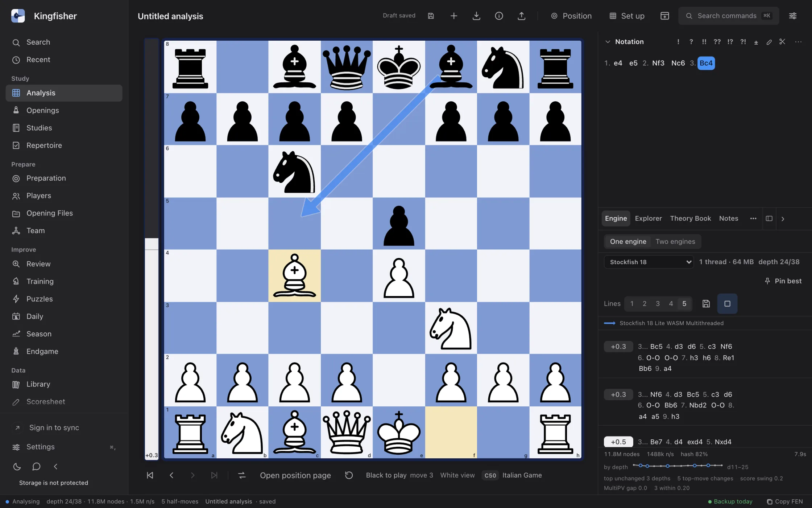Stop engine square button

point(727,304)
